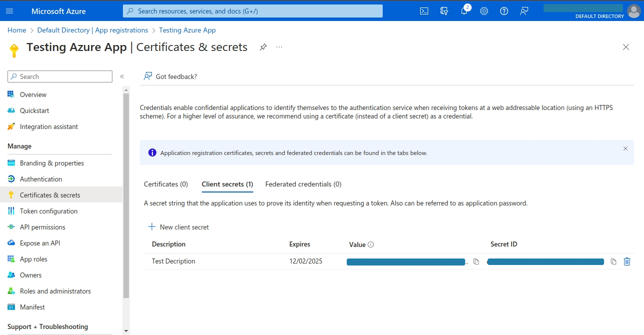Viewport: 644px width, 335px height.
Task: Open the ellipsis more options menu
Action: (279, 47)
